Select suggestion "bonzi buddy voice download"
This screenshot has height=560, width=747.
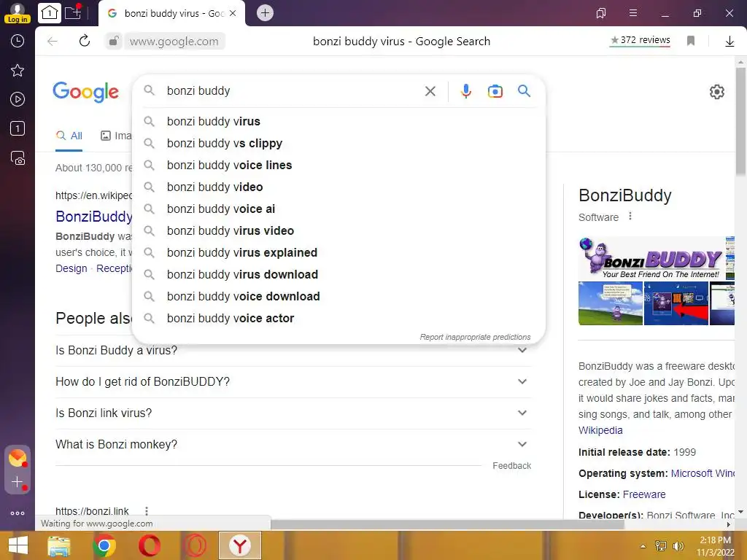pos(338,297)
